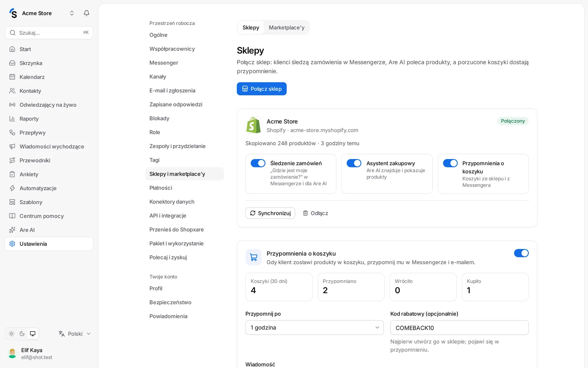Click Wiadomości wychodzące megaphone icon
Screen dimensions: 588x368
pyautogui.click(x=12, y=146)
